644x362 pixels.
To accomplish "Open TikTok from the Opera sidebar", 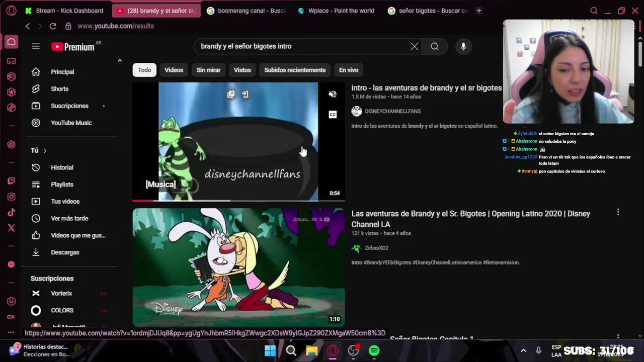I will click(11, 212).
